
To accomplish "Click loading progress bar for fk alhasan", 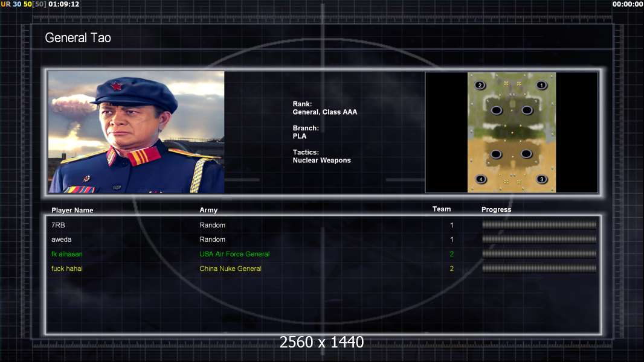I will click(539, 254).
